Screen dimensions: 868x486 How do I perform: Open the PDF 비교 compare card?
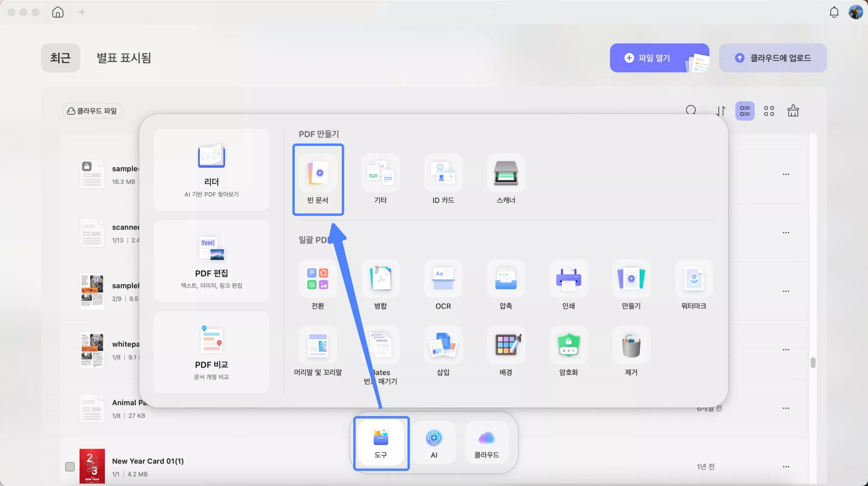[x=212, y=352]
